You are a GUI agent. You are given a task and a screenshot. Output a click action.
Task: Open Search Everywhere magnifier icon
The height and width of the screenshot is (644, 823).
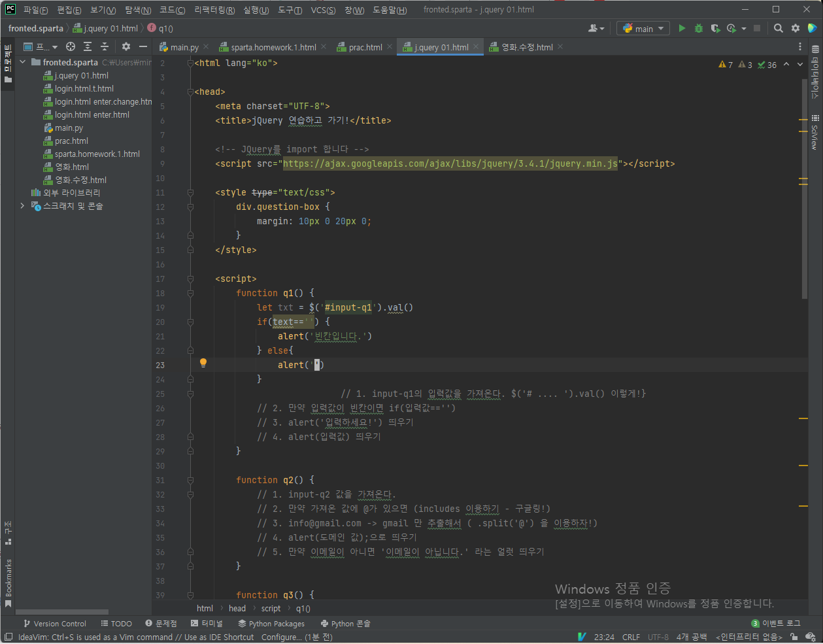click(778, 28)
